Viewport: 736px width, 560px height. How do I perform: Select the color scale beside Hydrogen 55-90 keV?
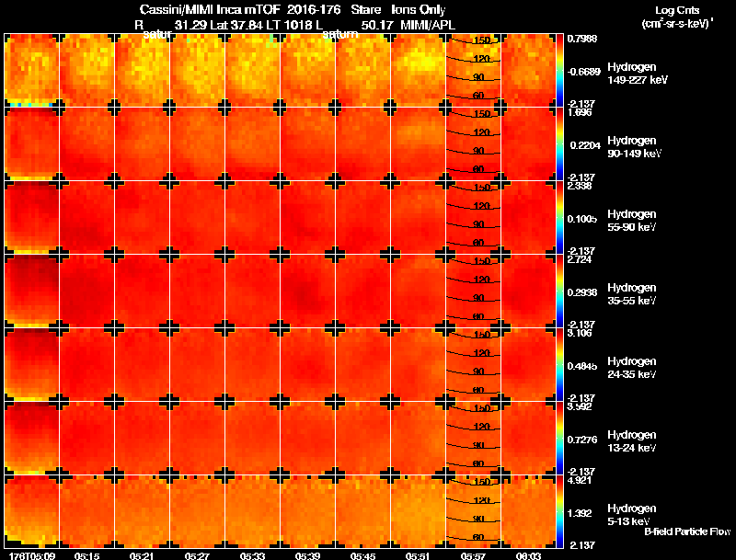pyautogui.click(x=559, y=218)
